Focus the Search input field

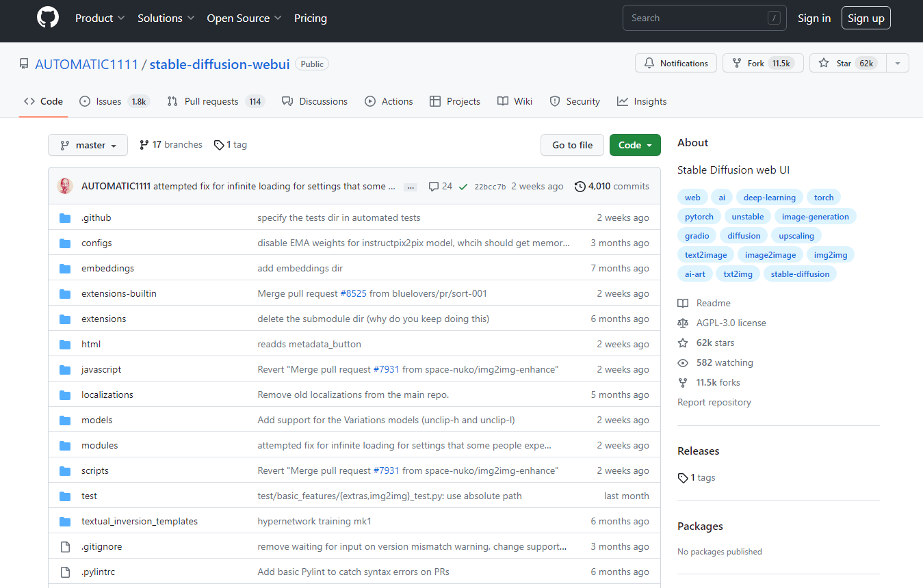705,18
